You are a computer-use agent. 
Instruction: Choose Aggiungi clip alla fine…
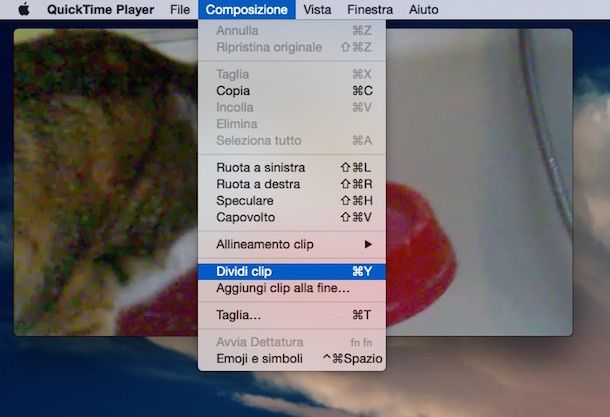[x=292, y=288]
